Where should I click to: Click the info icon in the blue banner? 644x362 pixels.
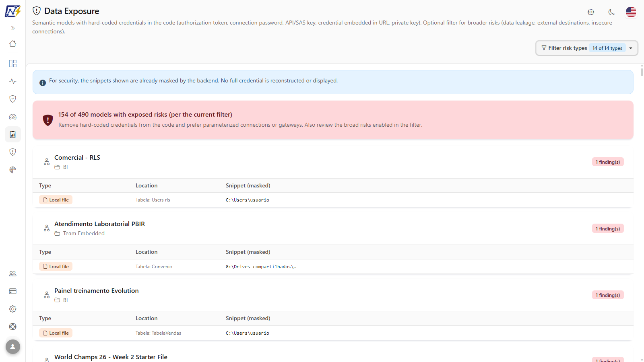click(43, 83)
